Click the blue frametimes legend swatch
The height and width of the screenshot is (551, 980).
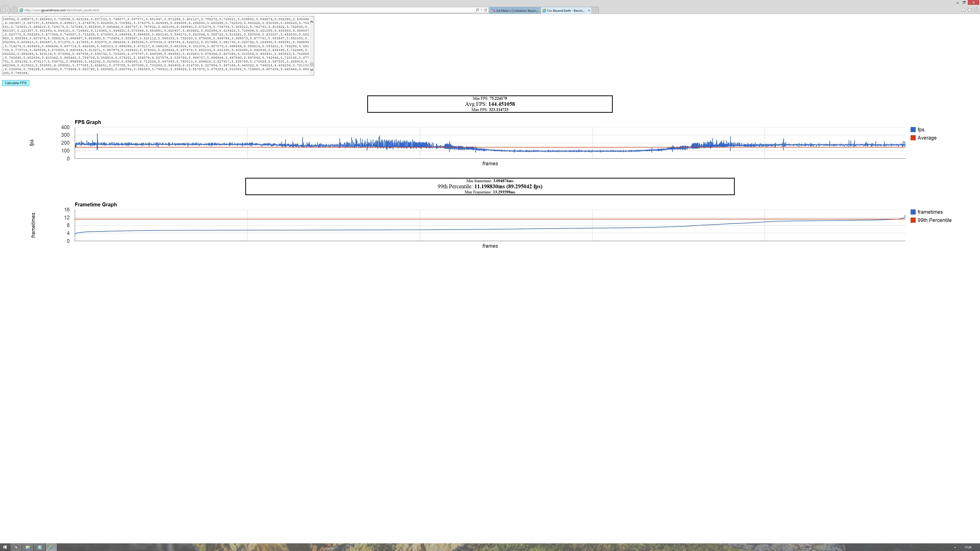pyautogui.click(x=913, y=212)
